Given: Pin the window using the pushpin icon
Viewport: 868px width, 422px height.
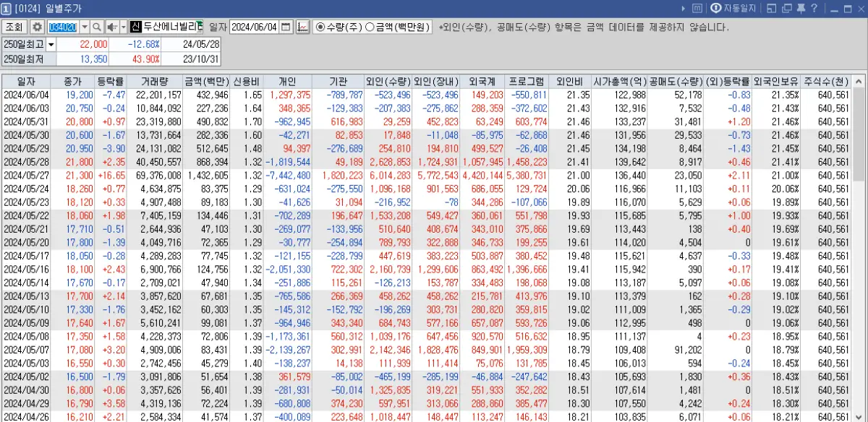Looking at the screenshot, I should click(801, 8).
